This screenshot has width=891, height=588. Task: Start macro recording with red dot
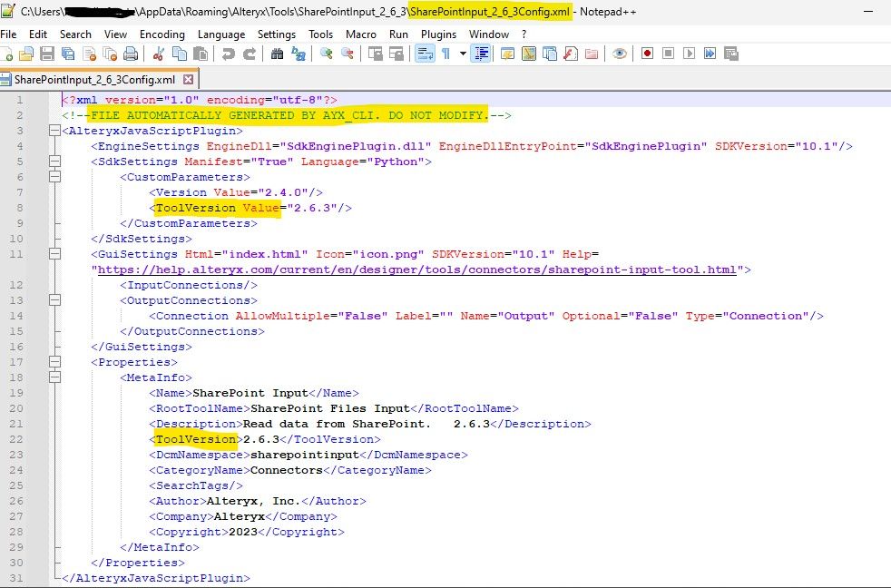pyautogui.click(x=647, y=54)
